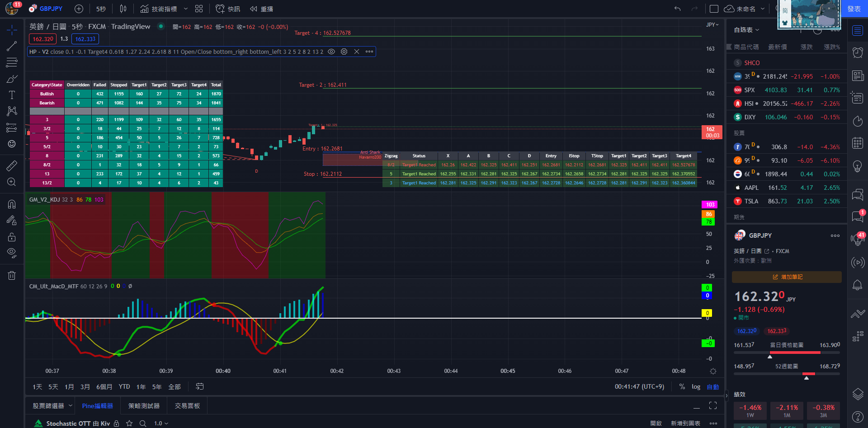The image size is (868, 428).
Task: Click the 增加筆記 add note button
Action: [x=787, y=277]
